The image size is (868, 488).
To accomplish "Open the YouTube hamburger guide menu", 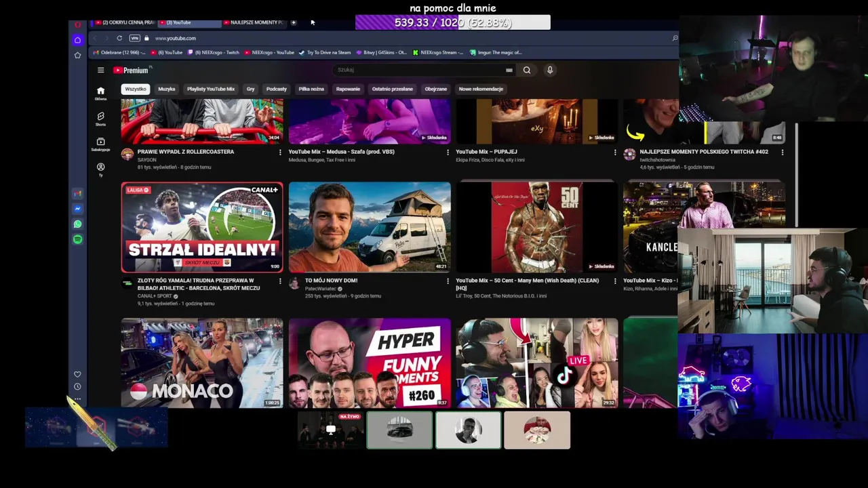I will coord(100,70).
